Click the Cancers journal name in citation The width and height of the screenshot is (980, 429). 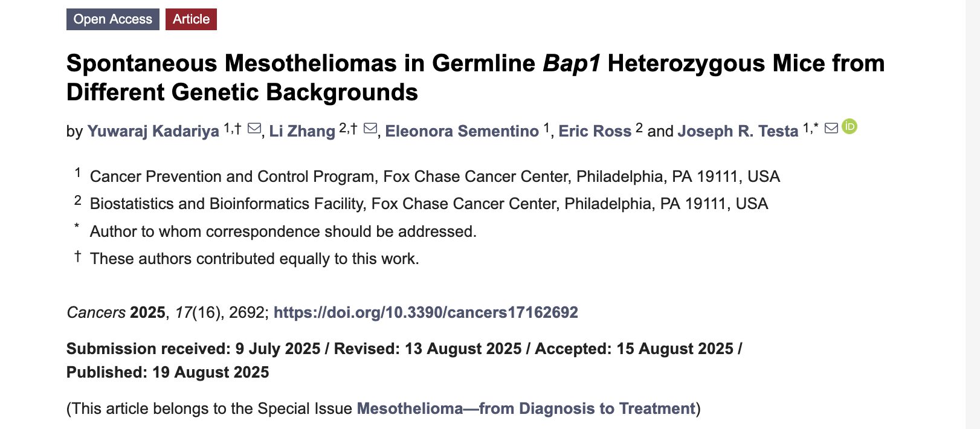[96, 312]
